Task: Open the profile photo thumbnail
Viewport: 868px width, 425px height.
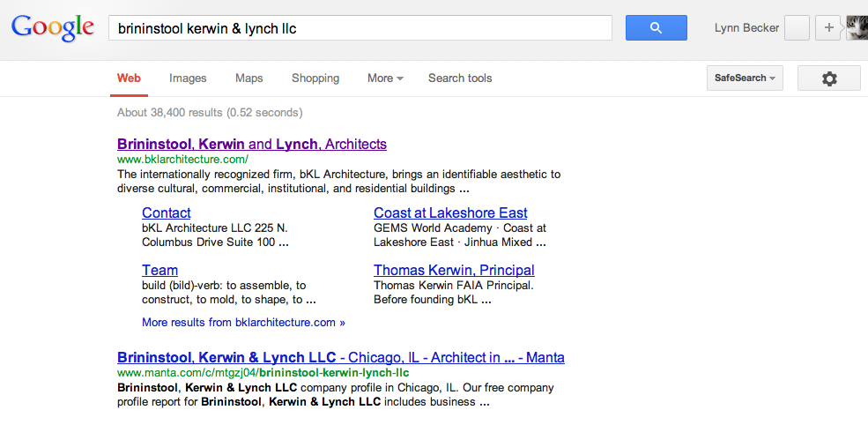Action: coord(857,27)
